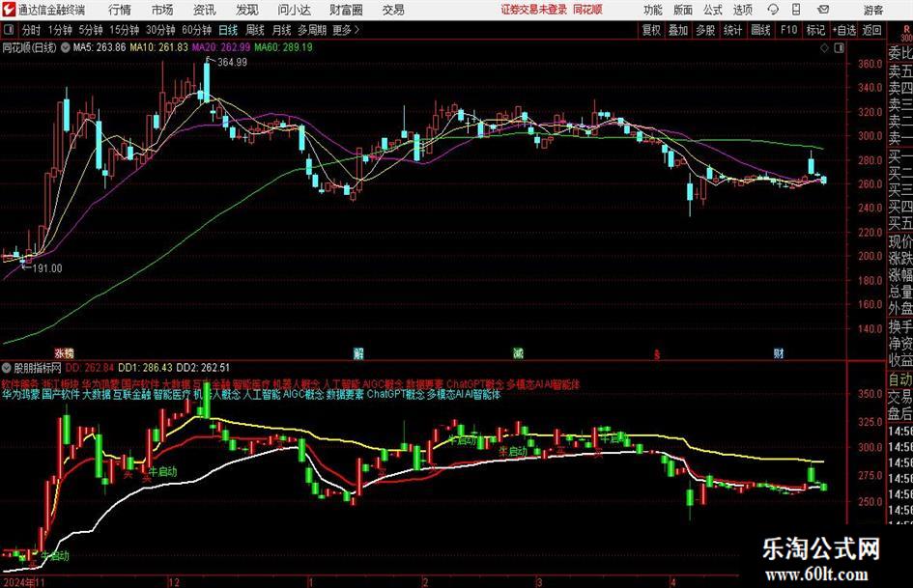Open the 选项 menu

point(742,10)
